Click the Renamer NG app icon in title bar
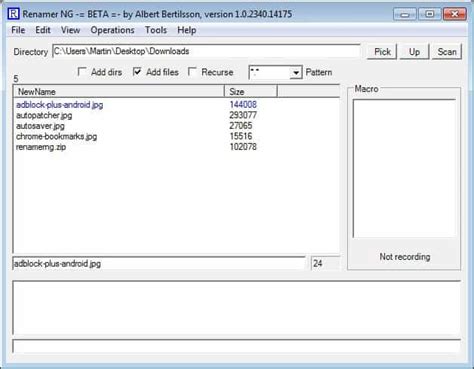 (x=13, y=14)
